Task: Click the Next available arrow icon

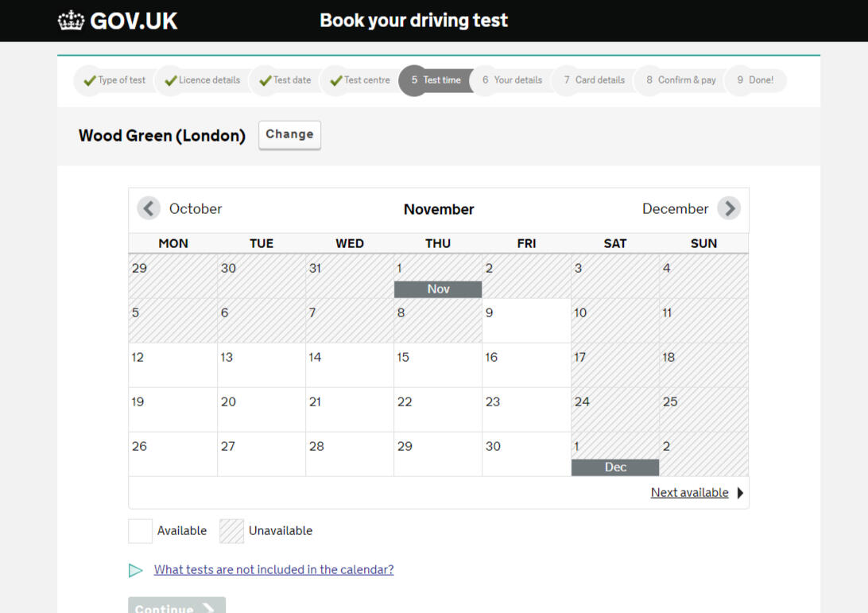Action: [x=740, y=493]
